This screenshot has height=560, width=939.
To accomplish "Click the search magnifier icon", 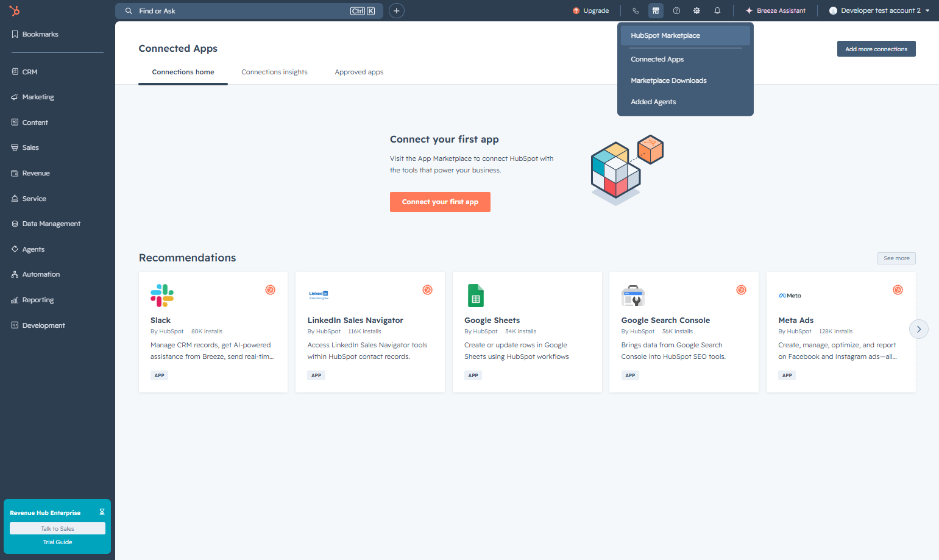I will point(129,11).
